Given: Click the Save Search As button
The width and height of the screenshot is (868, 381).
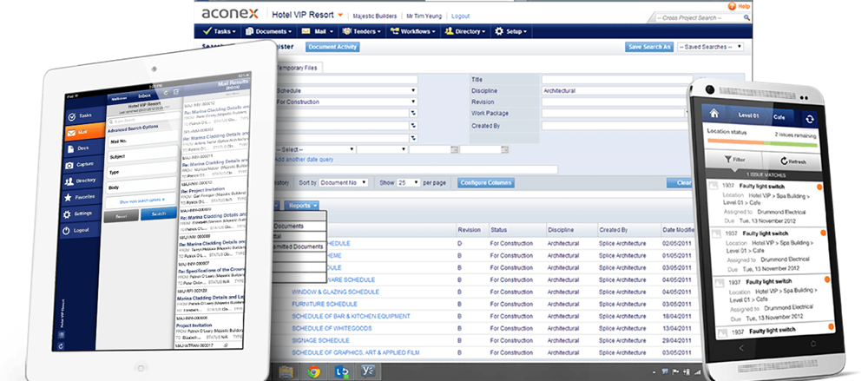Looking at the screenshot, I should (x=649, y=47).
